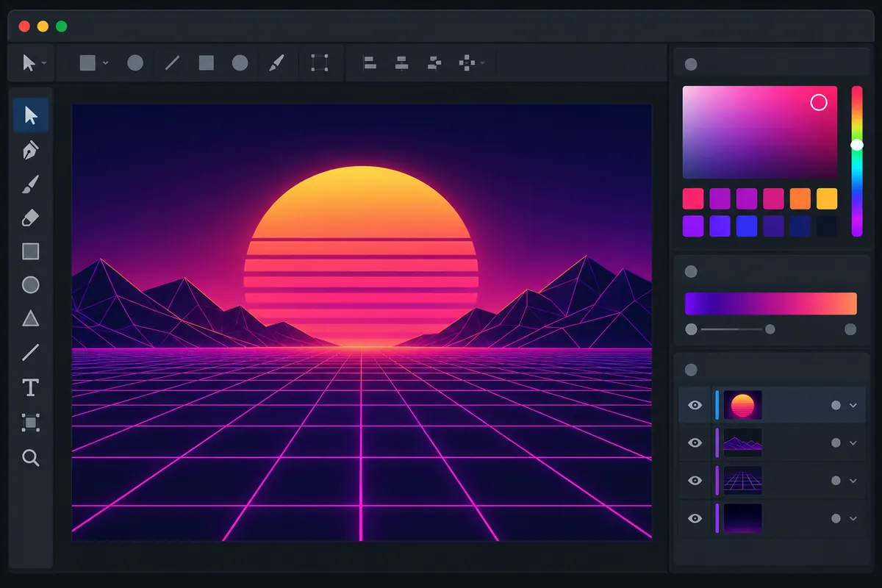Click the leftmost gradient stop handle
Image resolution: width=882 pixels, height=588 pixels.
(x=691, y=329)
